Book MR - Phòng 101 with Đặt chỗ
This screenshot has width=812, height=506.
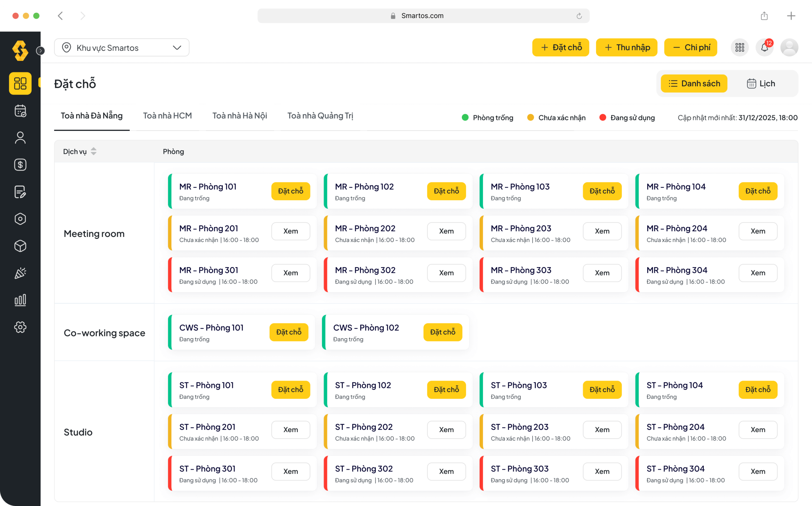pyautogui.click(x=291, y=191)
